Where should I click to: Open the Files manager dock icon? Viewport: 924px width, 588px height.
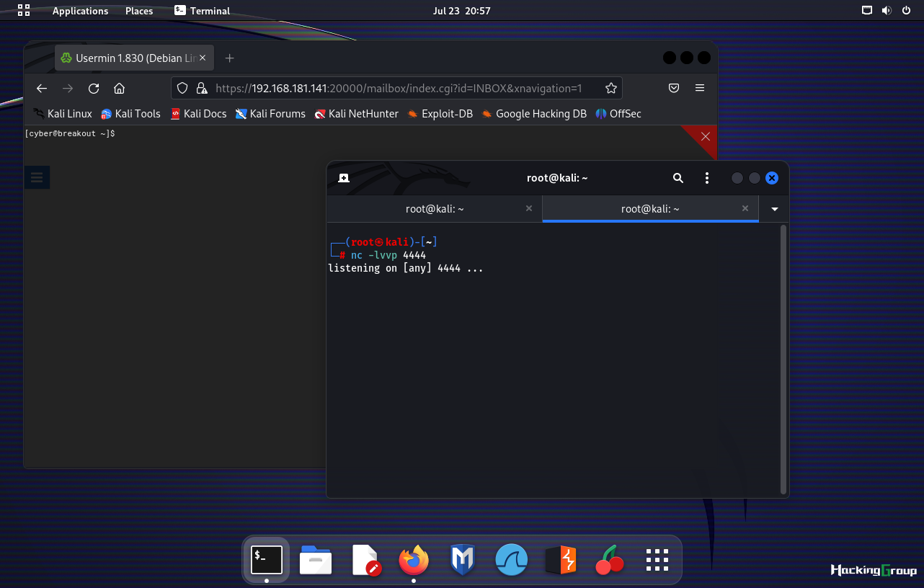(x=316, y=560)
